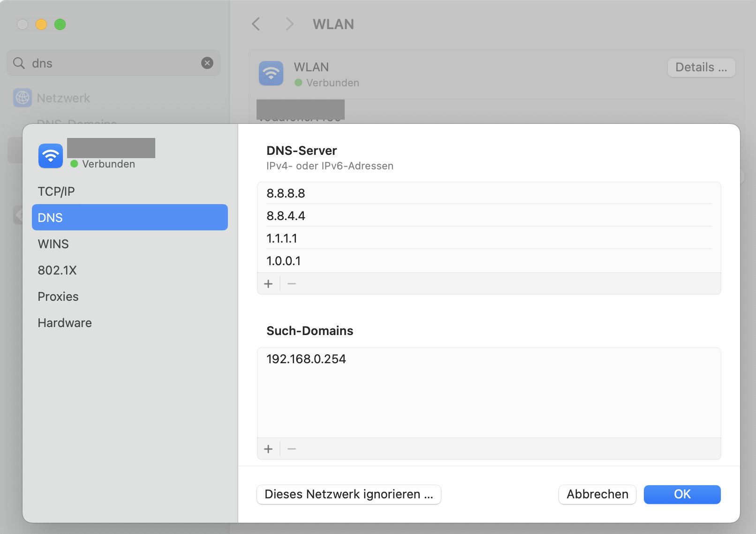Go back with the left chevron arrow
756x534 pixels.
(256, 24)
